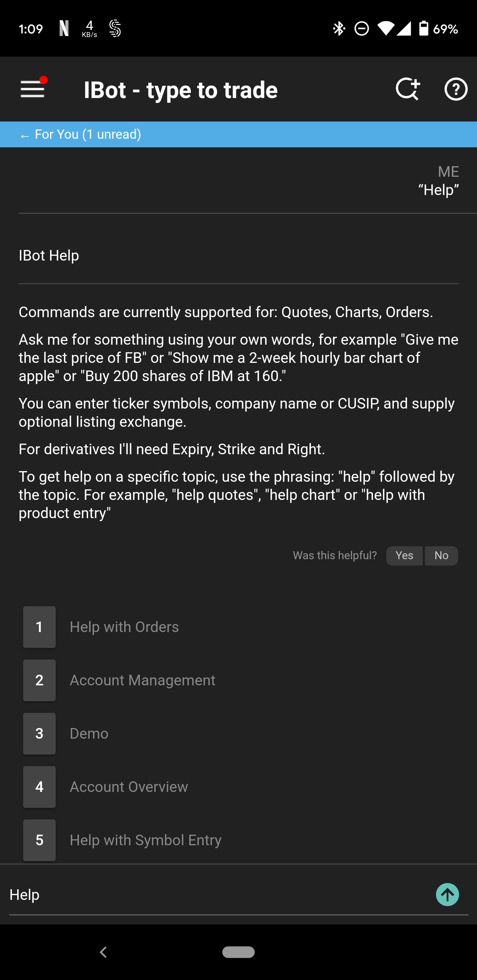Tap the number 3 badge
477x980 pixels.
click(x=39, y=733)
